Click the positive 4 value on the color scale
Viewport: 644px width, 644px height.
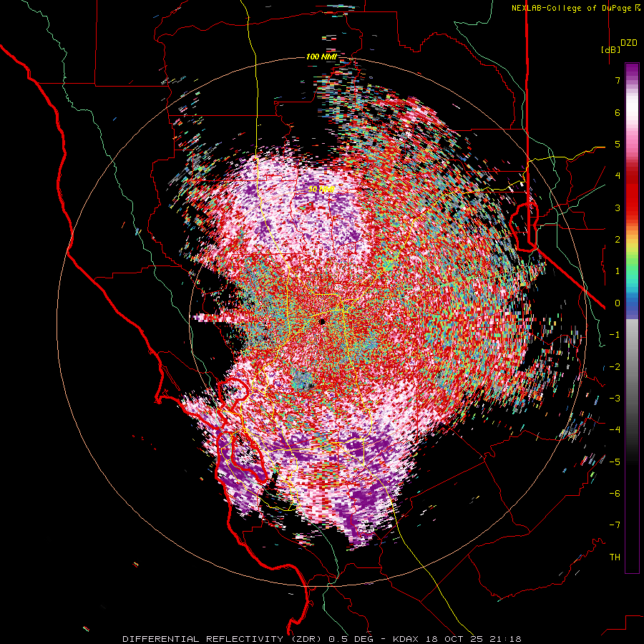(x=618, y=176)
